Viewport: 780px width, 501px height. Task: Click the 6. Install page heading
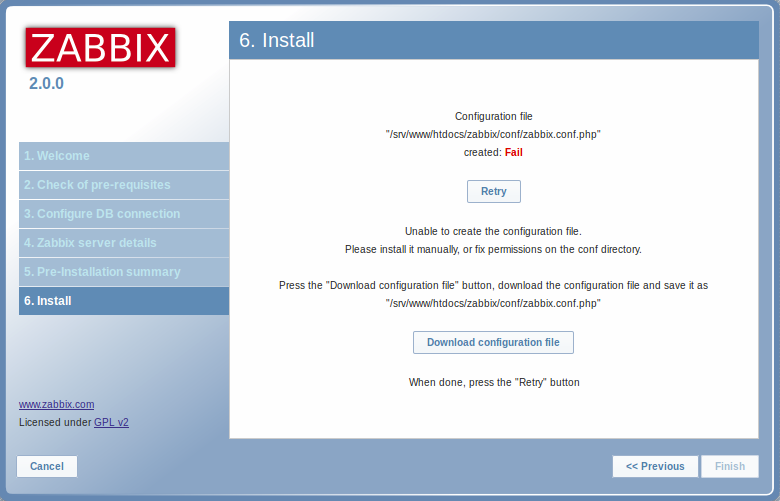(277, 40)
